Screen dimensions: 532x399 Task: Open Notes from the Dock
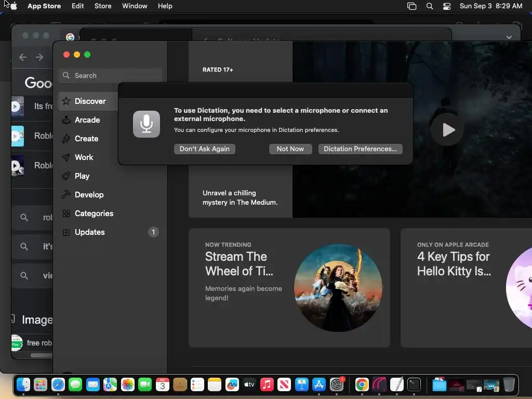tap(215, 385)
